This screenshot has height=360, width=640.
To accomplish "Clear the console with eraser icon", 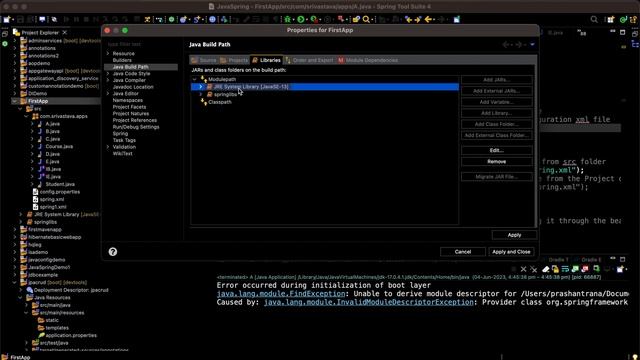I will click(x=546, y=269).
